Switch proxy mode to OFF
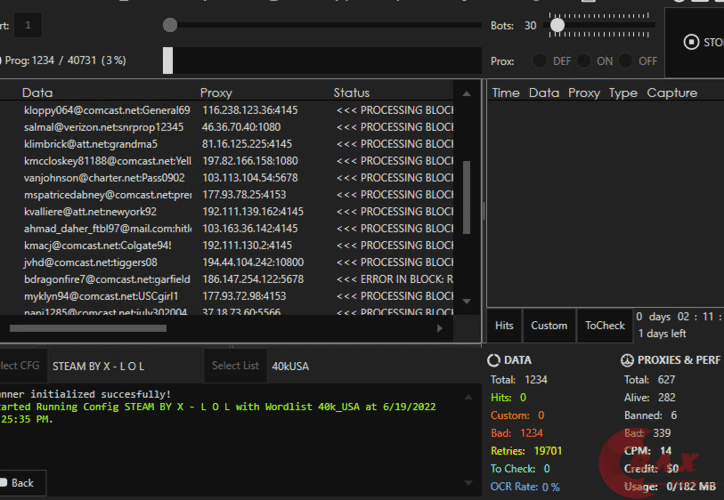This screenshot has width=724, height=500. coord(627,61)
